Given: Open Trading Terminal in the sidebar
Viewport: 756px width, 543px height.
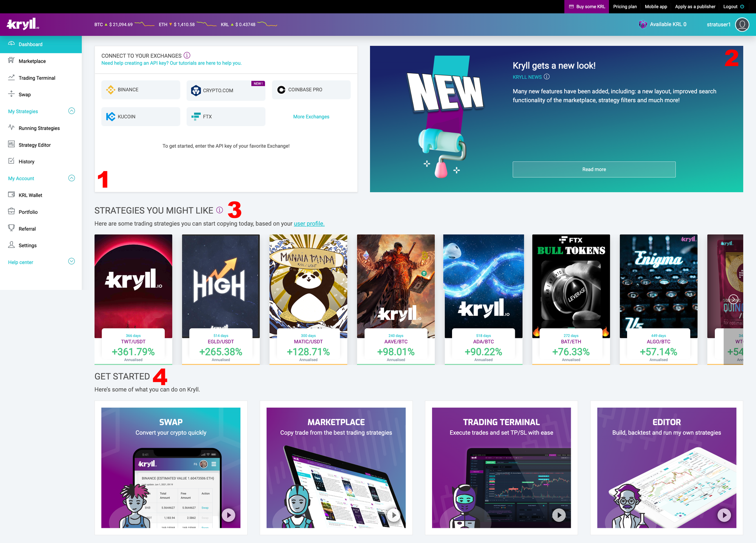Looking at the screenshot, I should click(x=41, y=78).
